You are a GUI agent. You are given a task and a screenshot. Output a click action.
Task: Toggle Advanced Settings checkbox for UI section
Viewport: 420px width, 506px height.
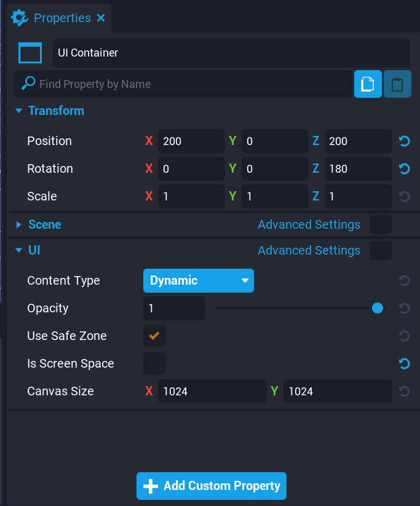(381, 251)
